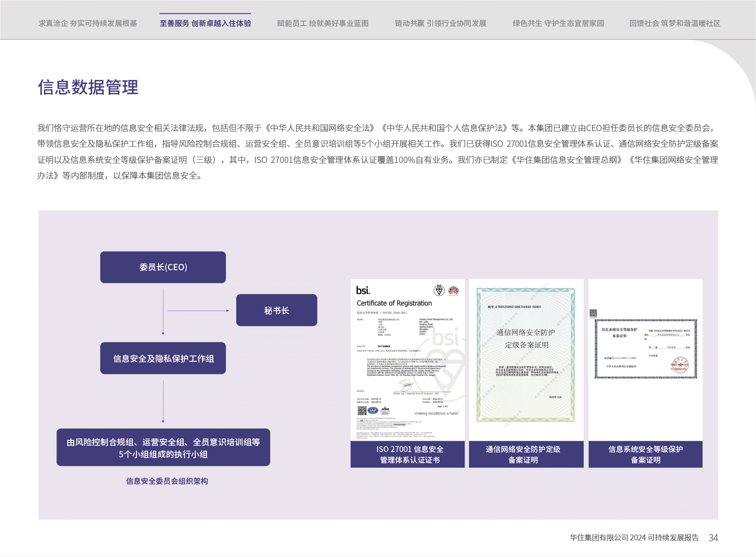Click the red official stamp seal

tap(680, 365)
